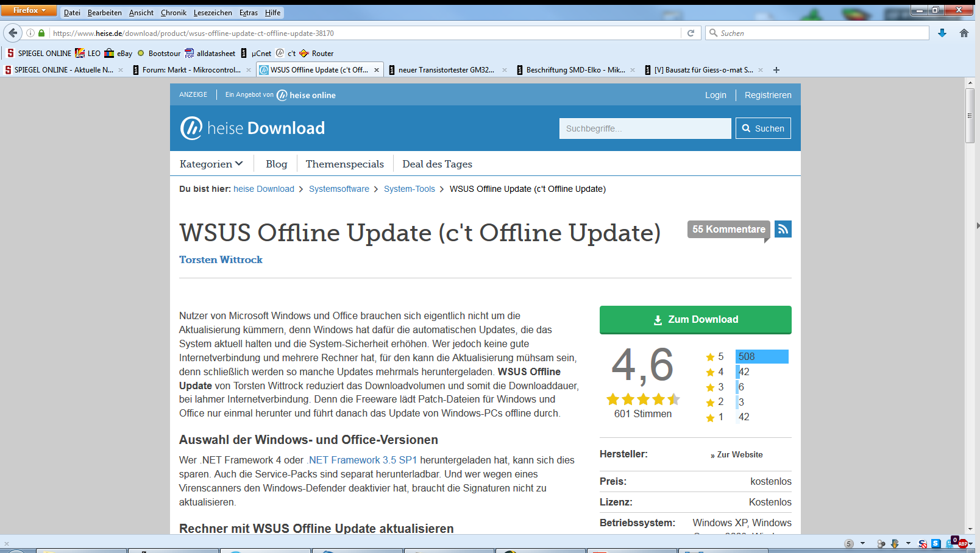The image size is (980, 553).
Task: Click System-Tools breadcrumb link
Action: (x=410, y=189)
